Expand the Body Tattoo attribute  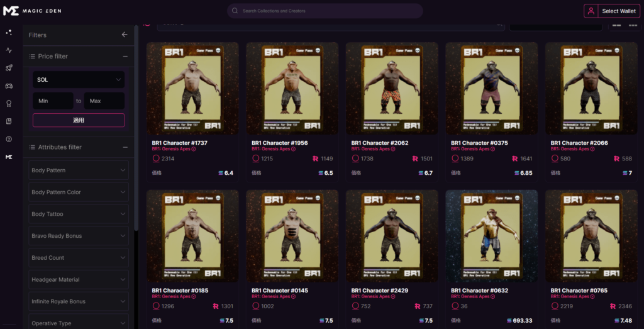coord(79,214)
